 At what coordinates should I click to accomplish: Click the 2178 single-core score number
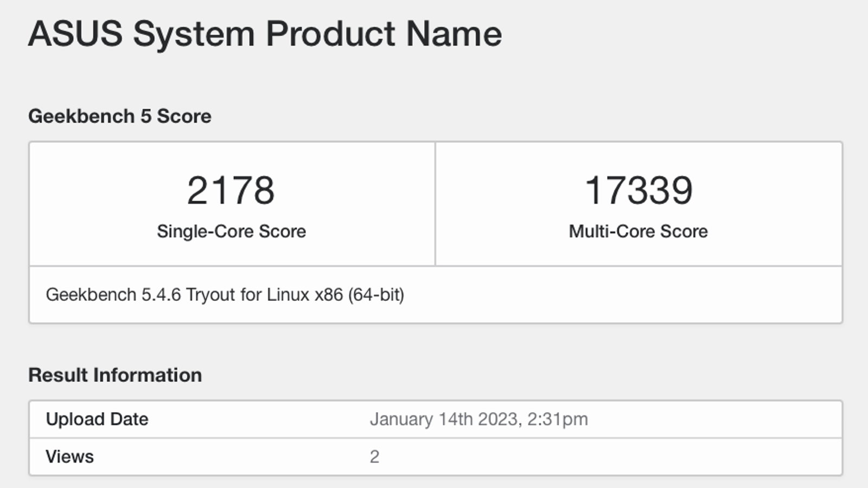click(231, 190)
